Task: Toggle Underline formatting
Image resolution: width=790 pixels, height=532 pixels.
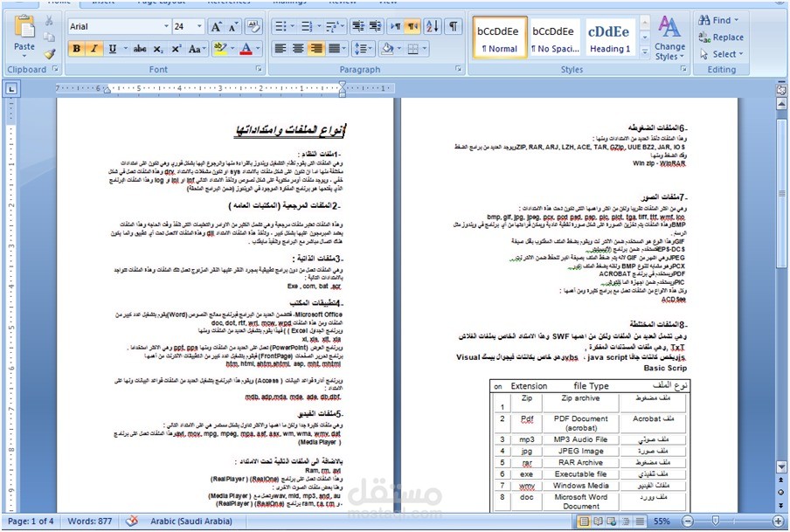Action: tap(112, 49)
